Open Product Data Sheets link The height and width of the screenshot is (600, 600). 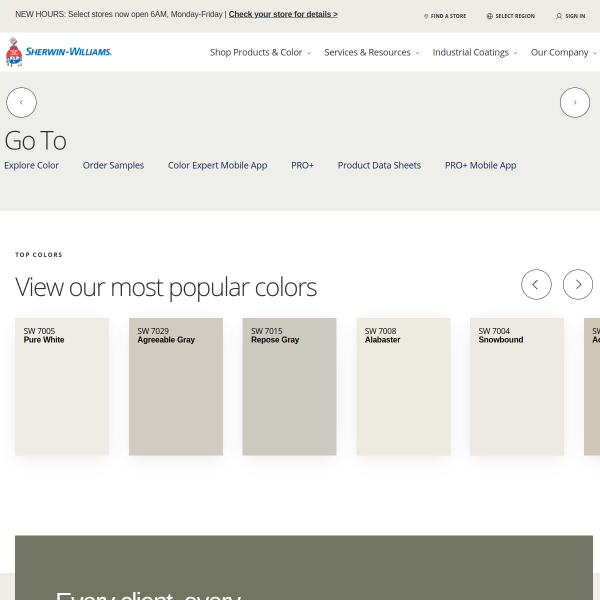pyautogui.click(x=379, y=165)
